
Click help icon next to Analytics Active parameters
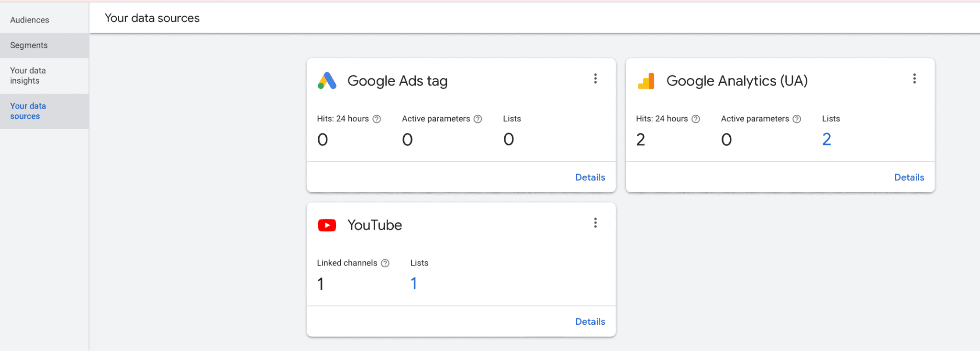pos(797,119)
